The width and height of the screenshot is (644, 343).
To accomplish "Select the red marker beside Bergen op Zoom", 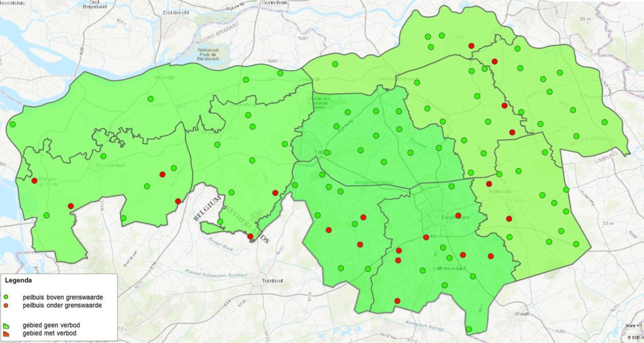I will (x=34, y=181).
